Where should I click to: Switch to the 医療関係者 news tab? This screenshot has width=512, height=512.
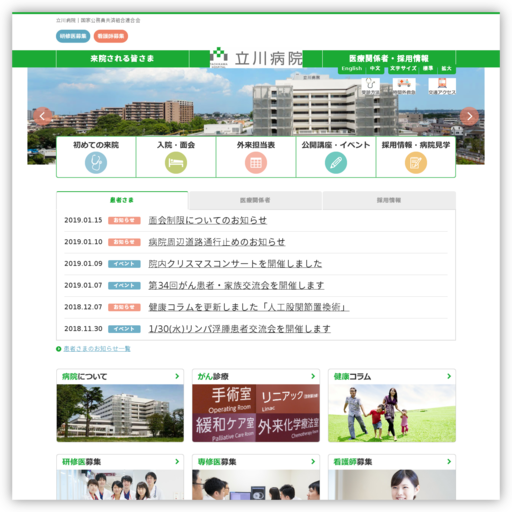255,200
